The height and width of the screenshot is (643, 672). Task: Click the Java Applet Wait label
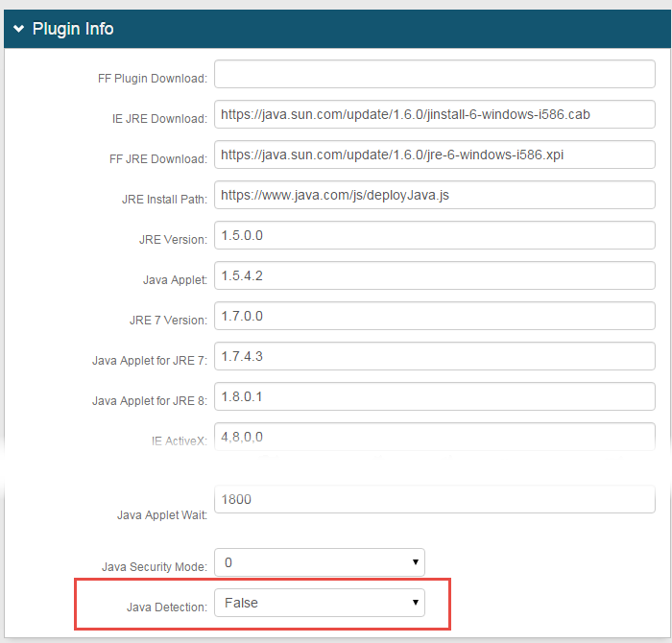tap(161, 515)
